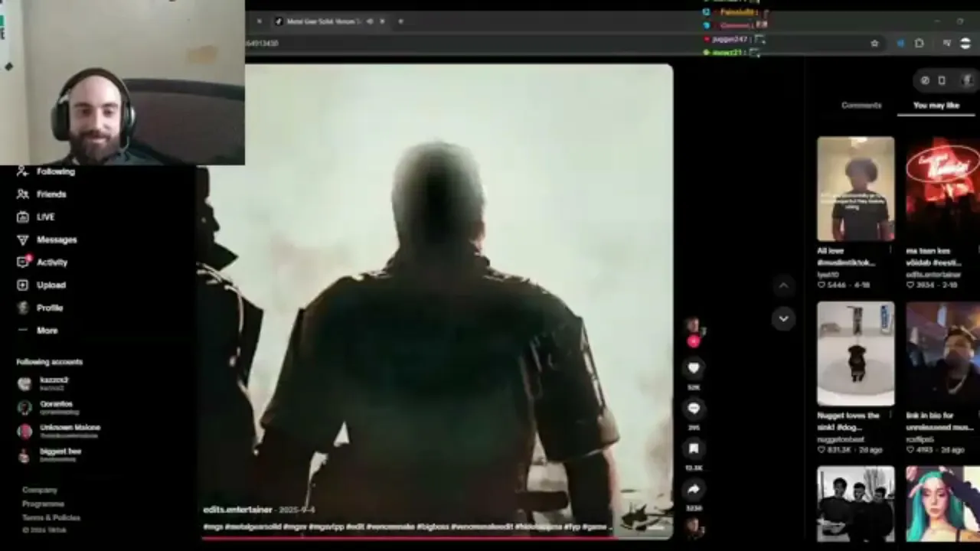Open the red neon sign video thumbnail
Screen dimensions: 980x551
942,189
